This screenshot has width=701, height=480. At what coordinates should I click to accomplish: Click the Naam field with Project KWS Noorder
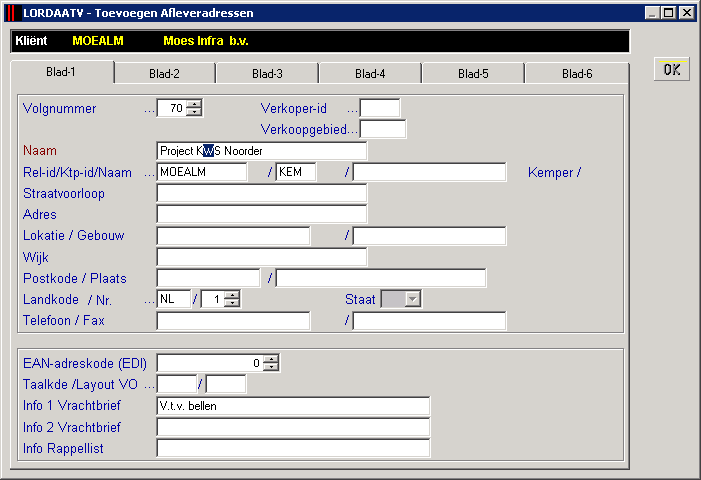[x=262, y=151]
